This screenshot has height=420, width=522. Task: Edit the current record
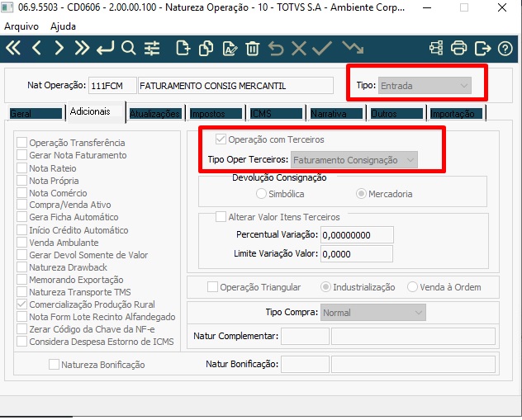click(x=230, y=48)
